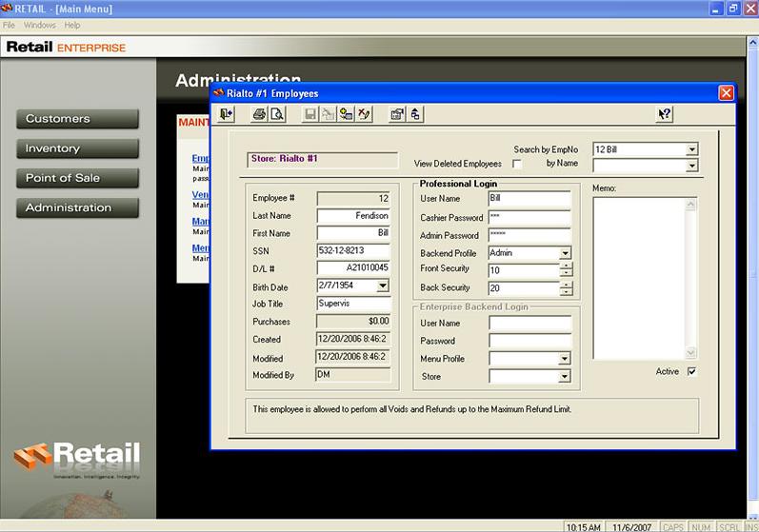Click inside the Memo text area
Image resolution: width=759 pixels, height=532 pixels.
point(639,278)
